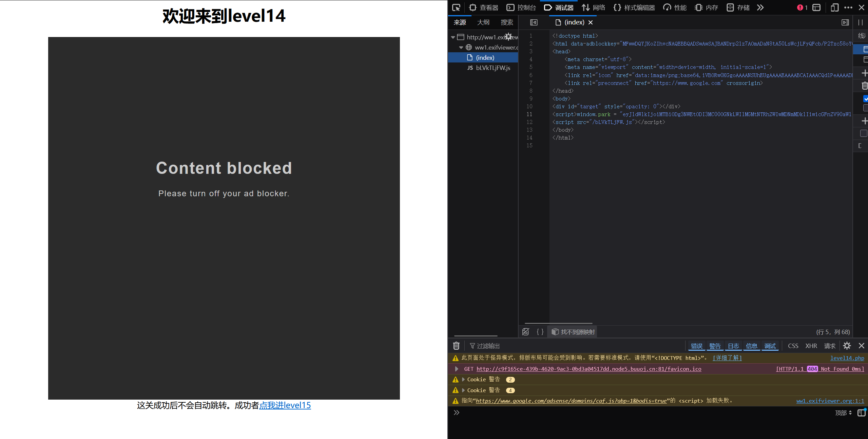Follow the 点我进level15 link
868x439 pixels.
click(x=285, y=405)
